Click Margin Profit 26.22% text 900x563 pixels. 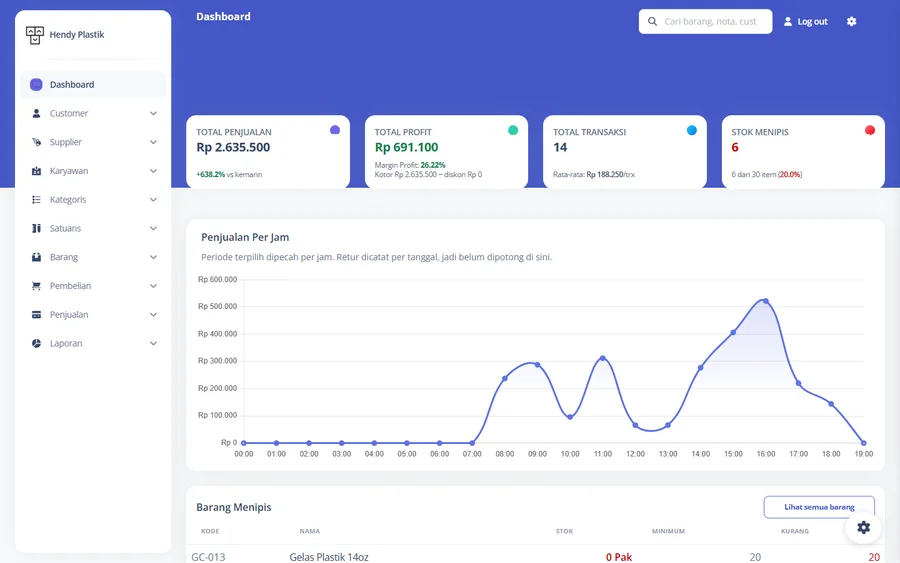coord(410,165)
